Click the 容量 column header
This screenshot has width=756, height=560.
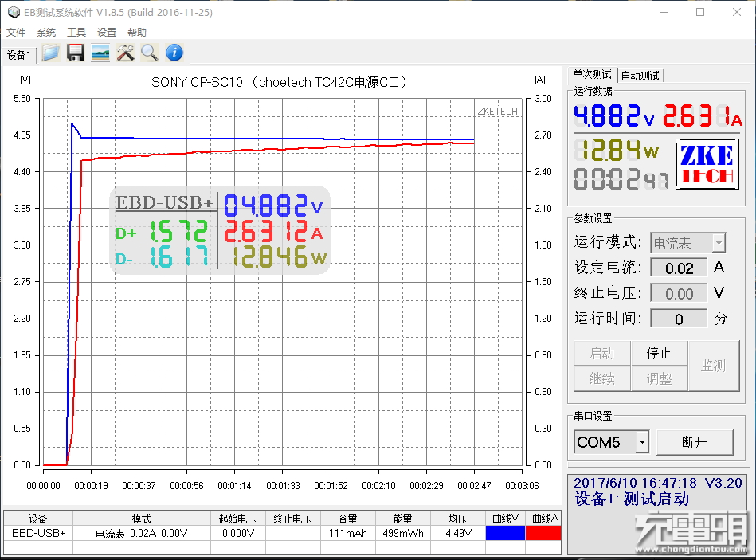(347, 519)
